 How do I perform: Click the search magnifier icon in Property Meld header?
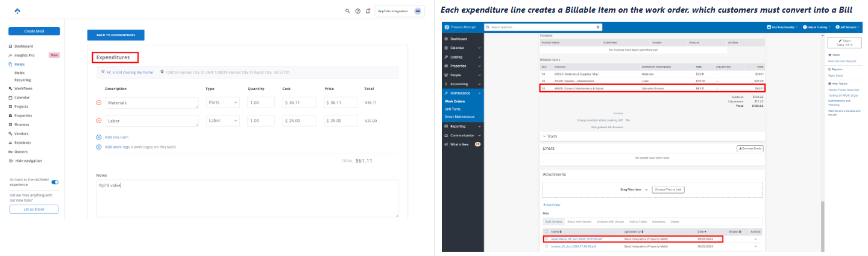click(x=348, y=11)
